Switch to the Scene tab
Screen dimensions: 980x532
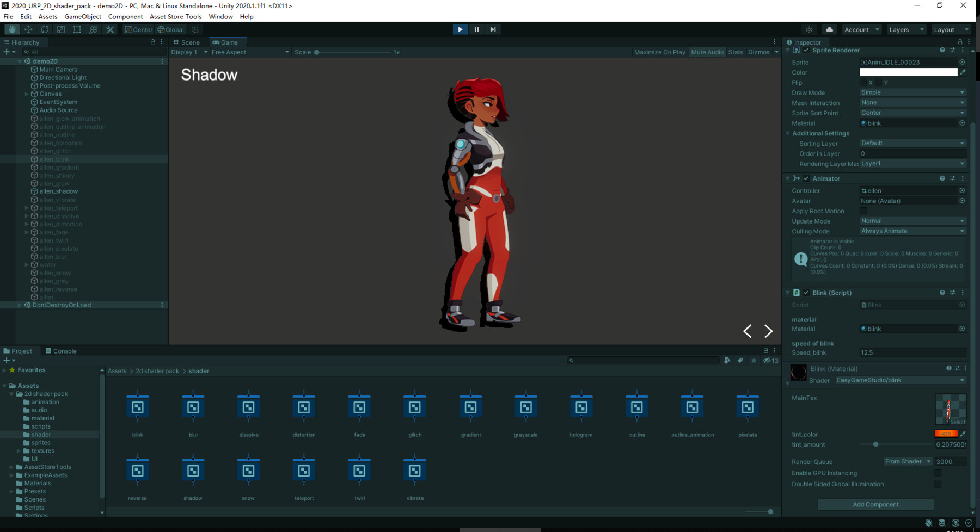188,42
